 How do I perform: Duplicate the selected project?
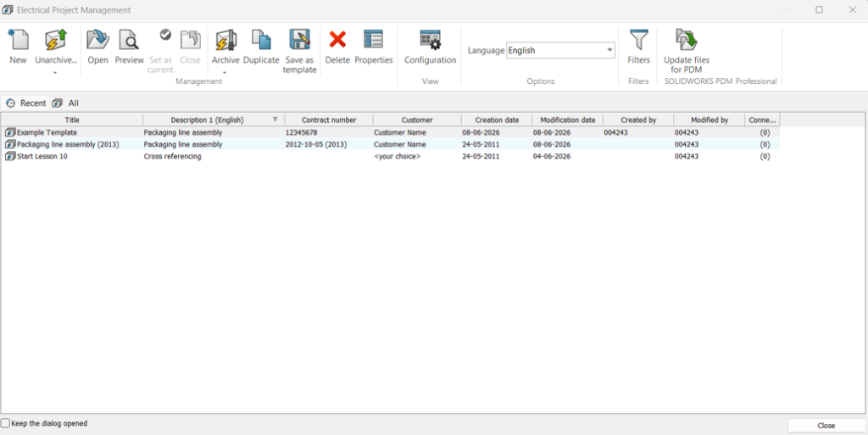(x=261, y=47)
